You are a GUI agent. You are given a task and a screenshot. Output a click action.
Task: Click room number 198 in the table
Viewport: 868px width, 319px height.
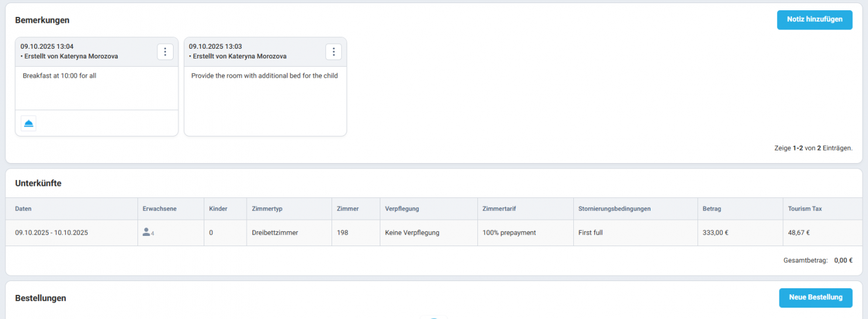[x=343, y=233]
